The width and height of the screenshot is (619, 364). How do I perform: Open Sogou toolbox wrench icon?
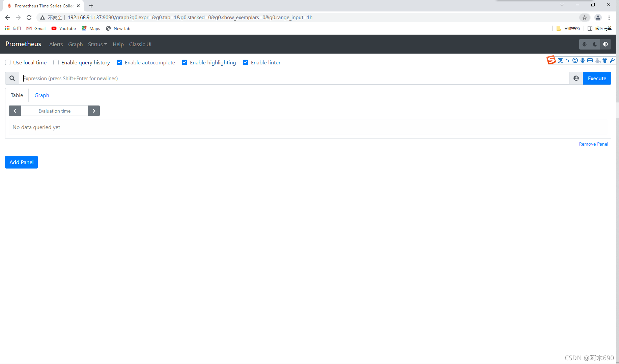612,60
